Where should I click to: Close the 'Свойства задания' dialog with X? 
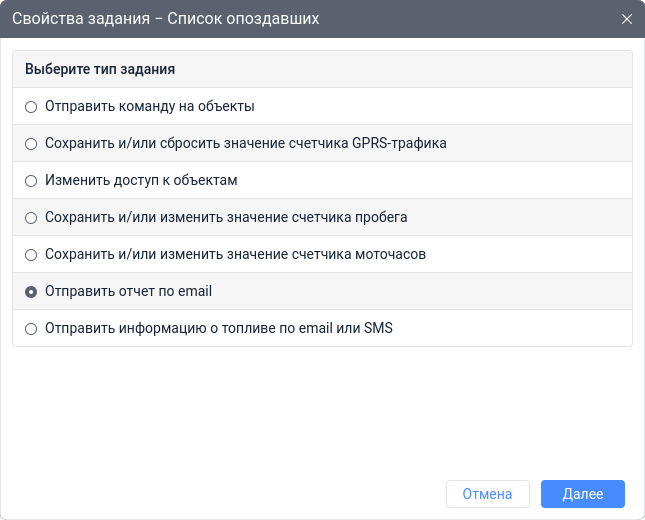627,19
